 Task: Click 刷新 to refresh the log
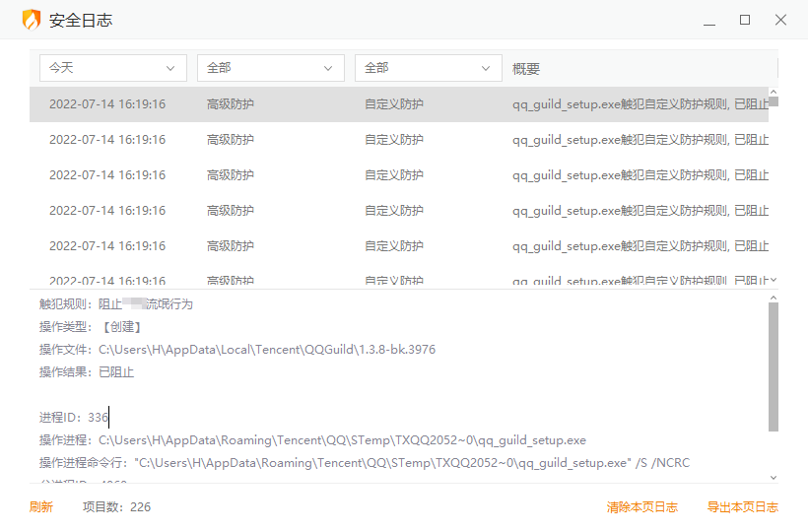(x=40, y=507)
